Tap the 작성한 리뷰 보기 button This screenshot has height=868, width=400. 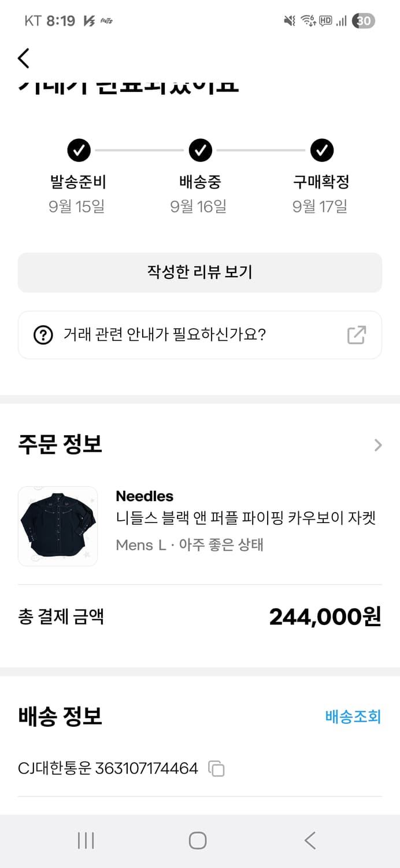point(200,273)
